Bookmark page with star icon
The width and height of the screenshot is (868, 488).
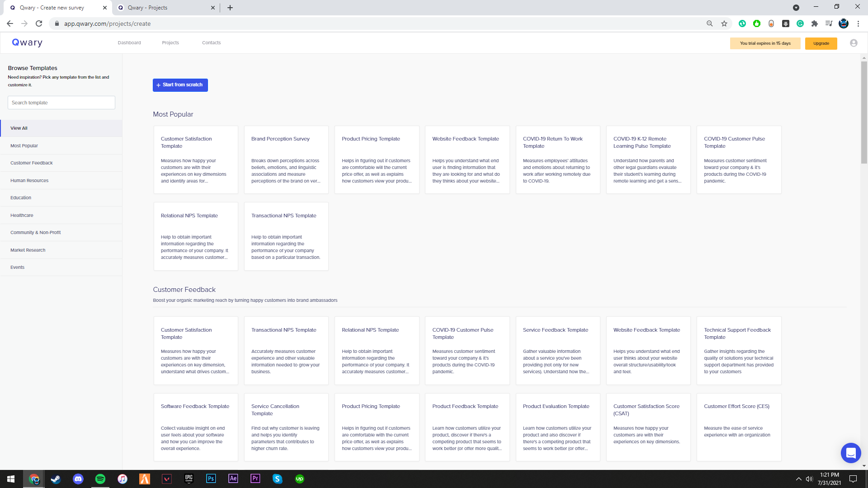(x=724, y=23)
